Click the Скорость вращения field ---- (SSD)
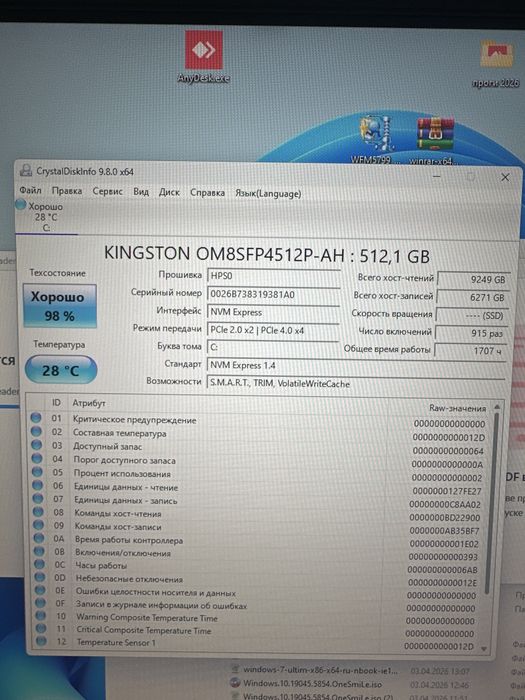The width and height of the screenshot is (525, 700). (472, 315)
